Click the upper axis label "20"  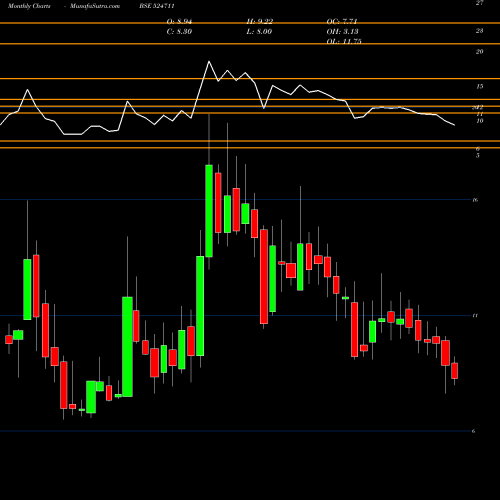point(479,52)
